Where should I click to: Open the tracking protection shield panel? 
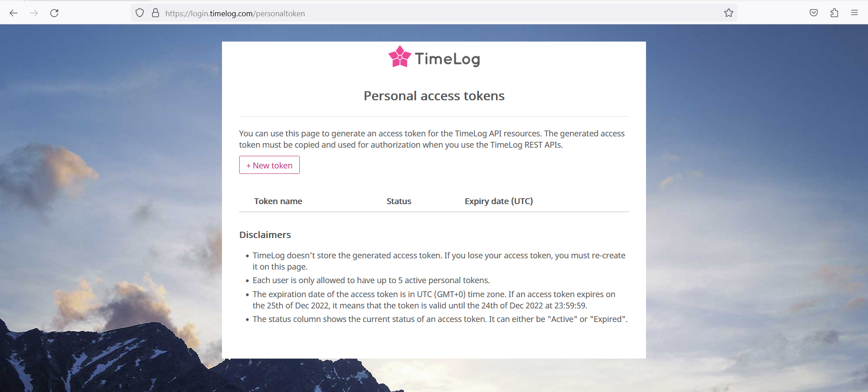point(140,13)
